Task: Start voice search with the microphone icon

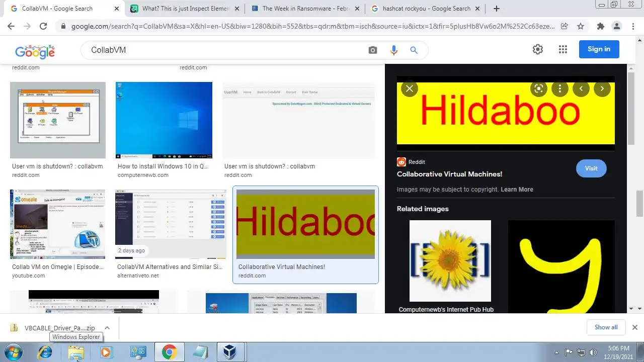Action: coord(393,50)
